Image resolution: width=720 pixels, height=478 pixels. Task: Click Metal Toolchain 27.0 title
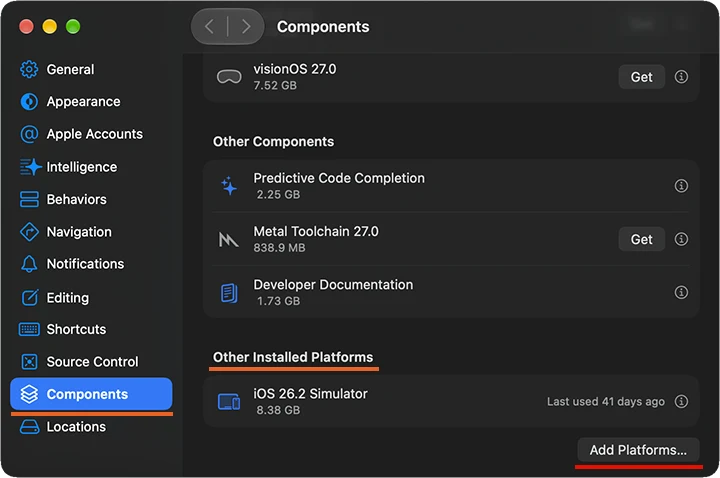pyautogui.click(x=316, y=231)
